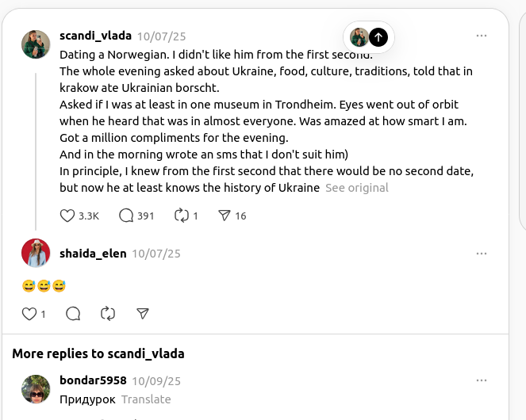Open shaida_elen's profile from username
The image size is (526, 420).
click(93, 254)
